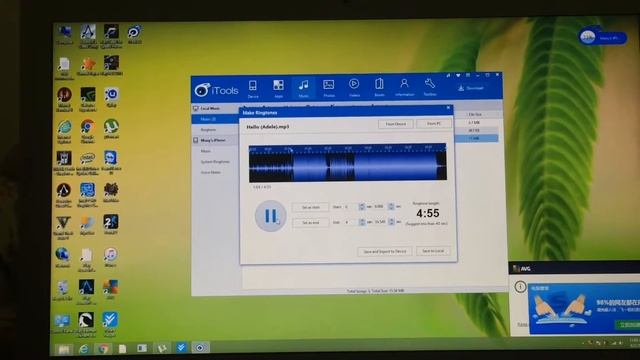Open the Apps section in iTools
Image resolution: width=640 pixels, height=360 pixels.
point(278,89)
